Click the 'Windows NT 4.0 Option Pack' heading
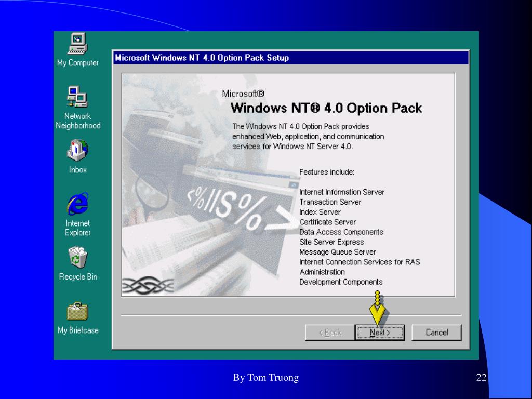This screenshot has height=399, width=532. (x=326, y=108)
